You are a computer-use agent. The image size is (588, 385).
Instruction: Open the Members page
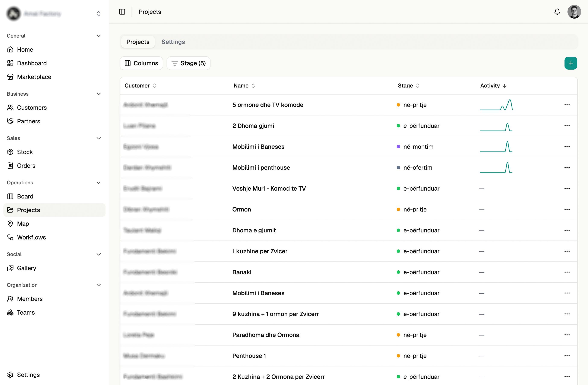tap(54, 299)
